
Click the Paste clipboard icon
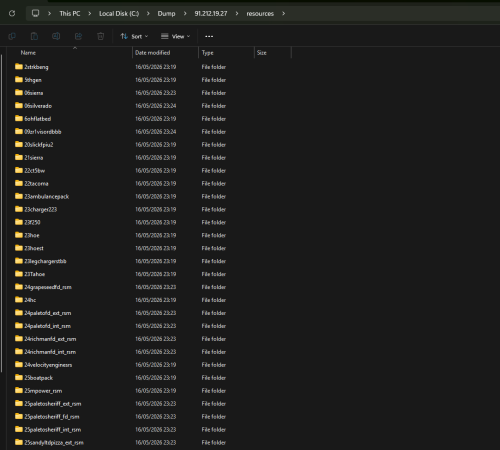point(34,36)
